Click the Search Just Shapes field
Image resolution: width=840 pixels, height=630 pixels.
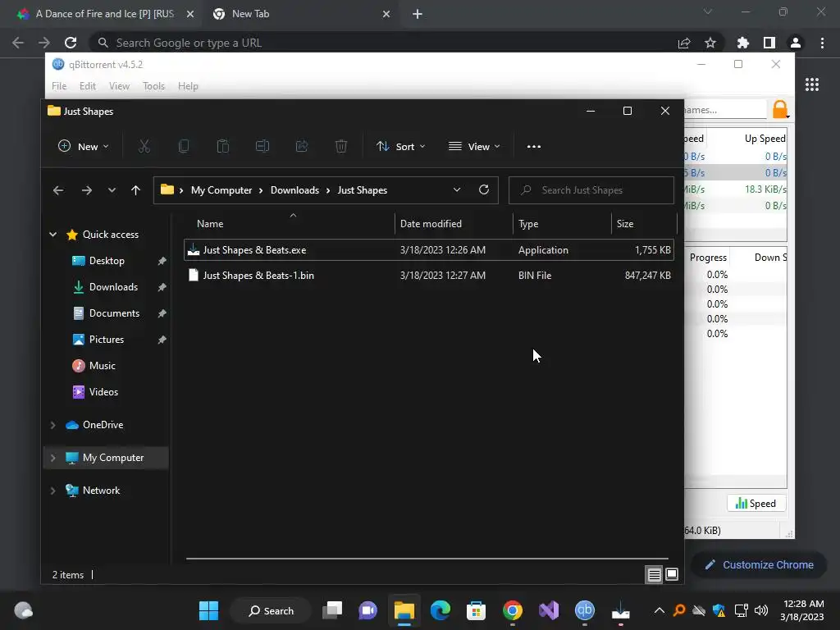[591, 190]
